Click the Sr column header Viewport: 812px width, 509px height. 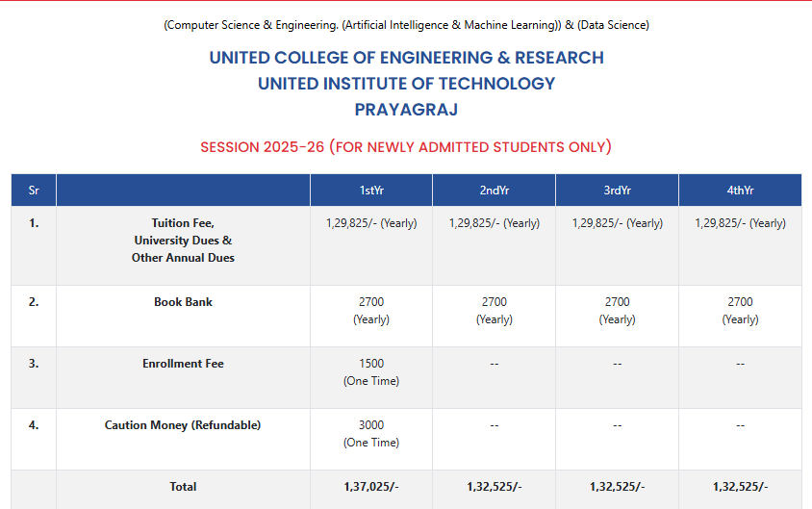[34, 191]
